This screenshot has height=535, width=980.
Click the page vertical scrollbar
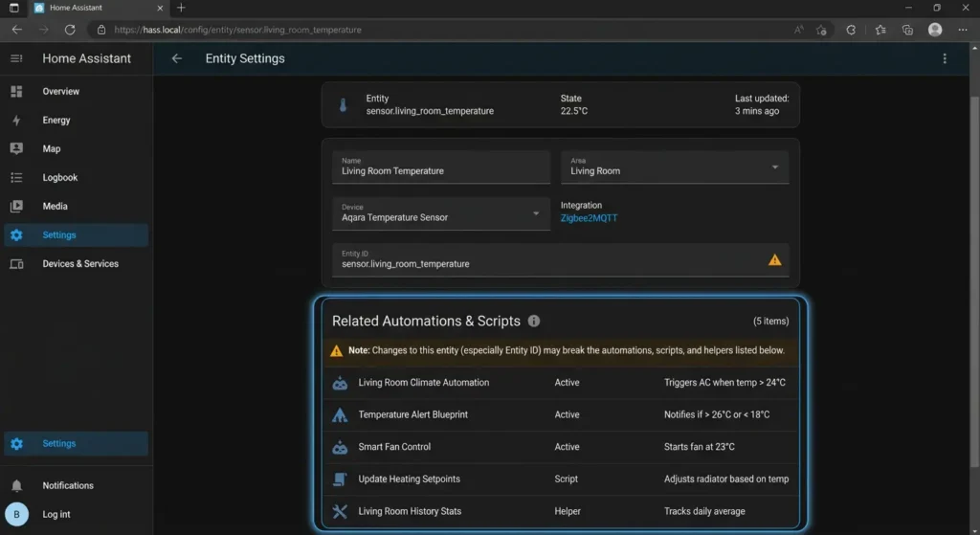coord(974,281)
